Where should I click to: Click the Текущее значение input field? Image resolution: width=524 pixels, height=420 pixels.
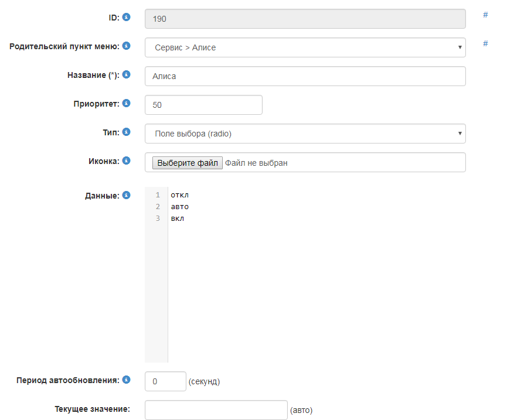point(216,410)
